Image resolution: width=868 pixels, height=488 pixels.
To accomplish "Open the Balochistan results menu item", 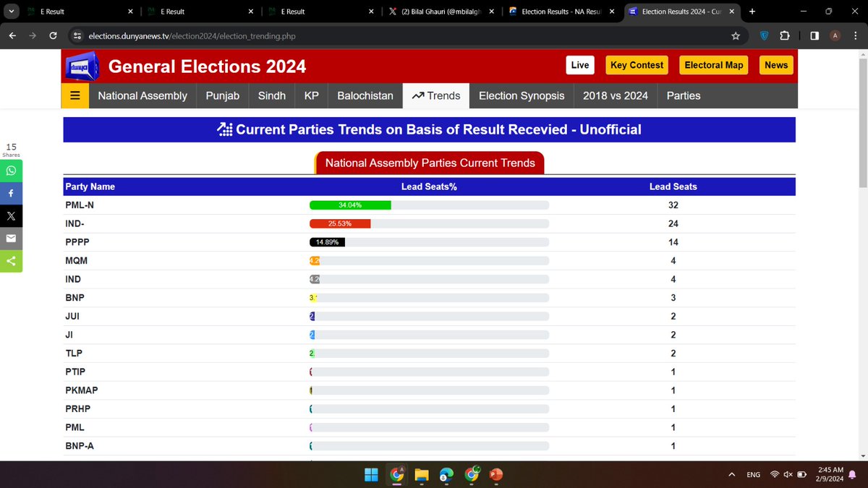I will [x=365, y=95].
